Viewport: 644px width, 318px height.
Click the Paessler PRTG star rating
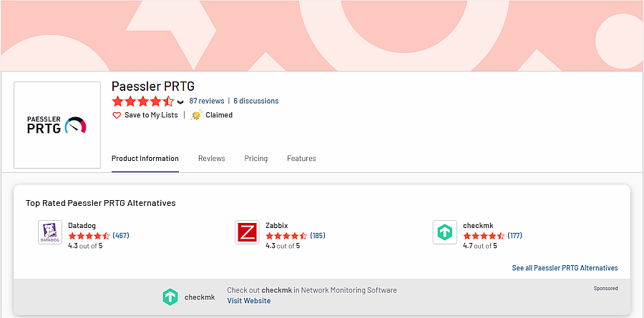(x=143, y=101)
